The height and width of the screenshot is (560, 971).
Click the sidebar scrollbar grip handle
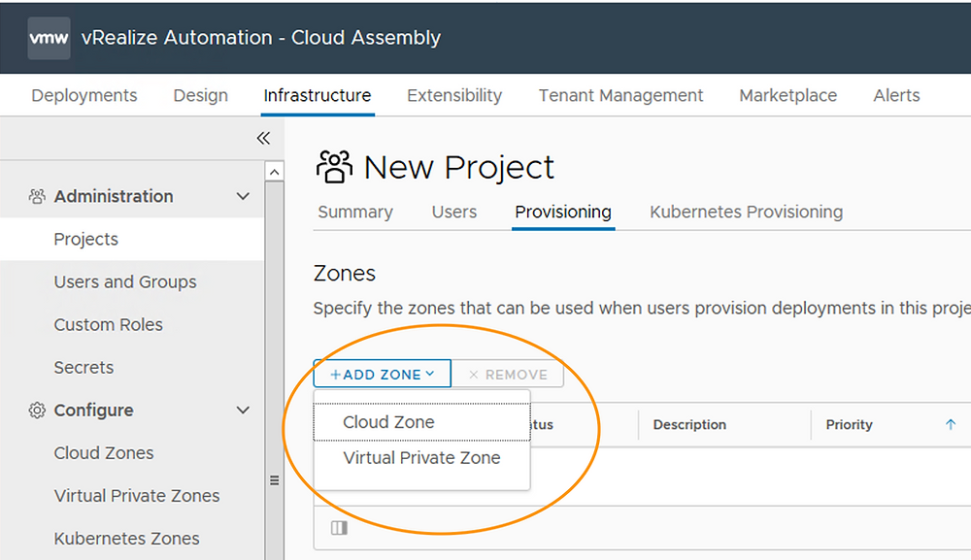point(275,480)
